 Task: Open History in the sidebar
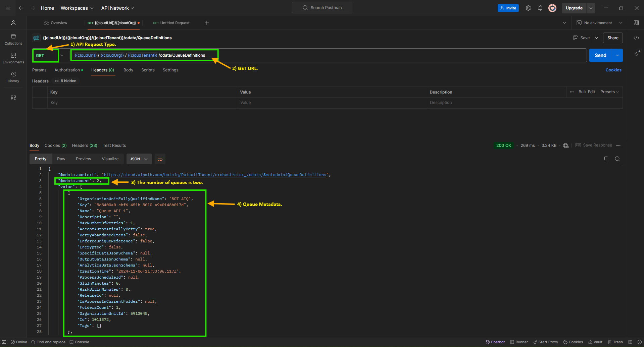pos(13,77)
